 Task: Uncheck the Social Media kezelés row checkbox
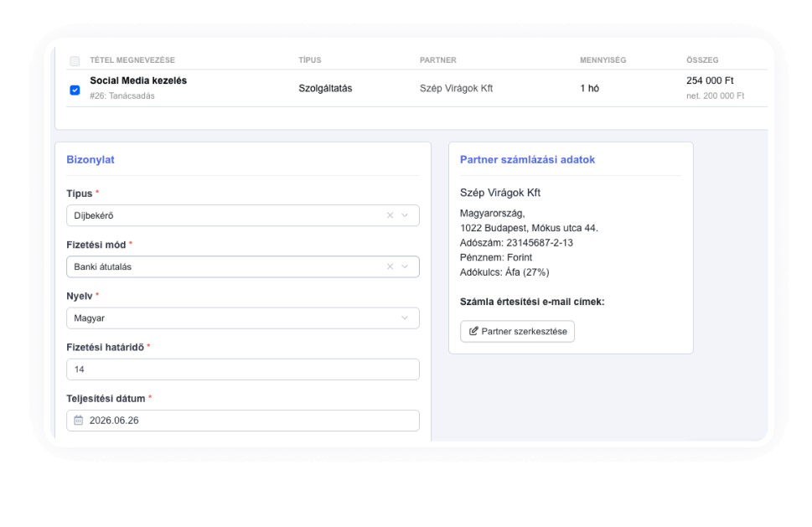point(75,90)
